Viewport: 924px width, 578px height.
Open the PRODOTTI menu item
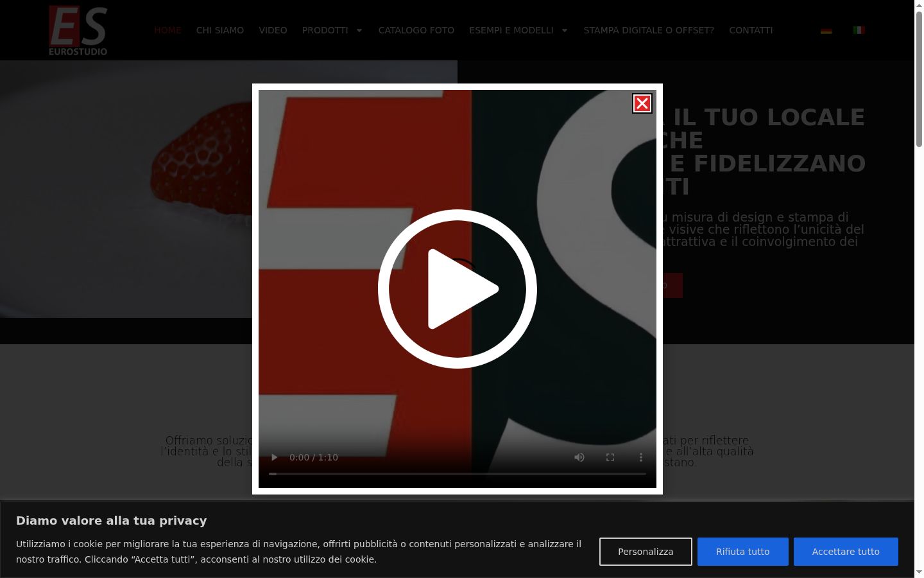pyautogui.click(x=325, y=30)
